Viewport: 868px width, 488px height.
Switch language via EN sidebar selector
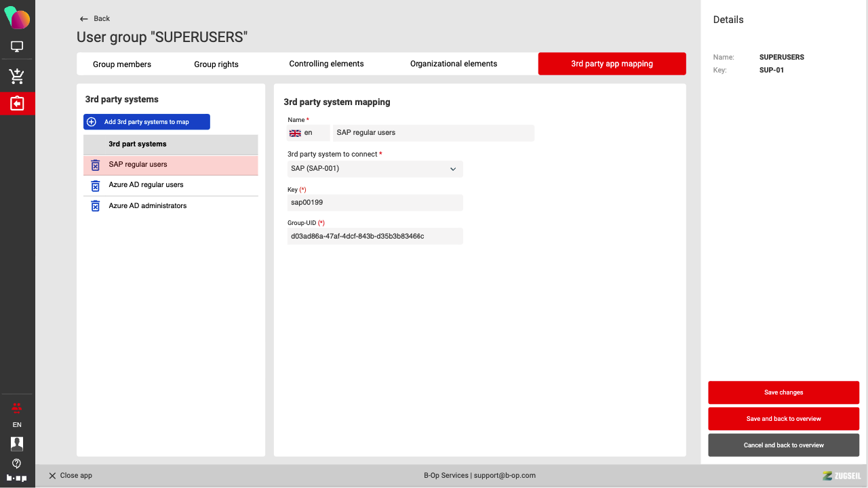click(17, 425)
